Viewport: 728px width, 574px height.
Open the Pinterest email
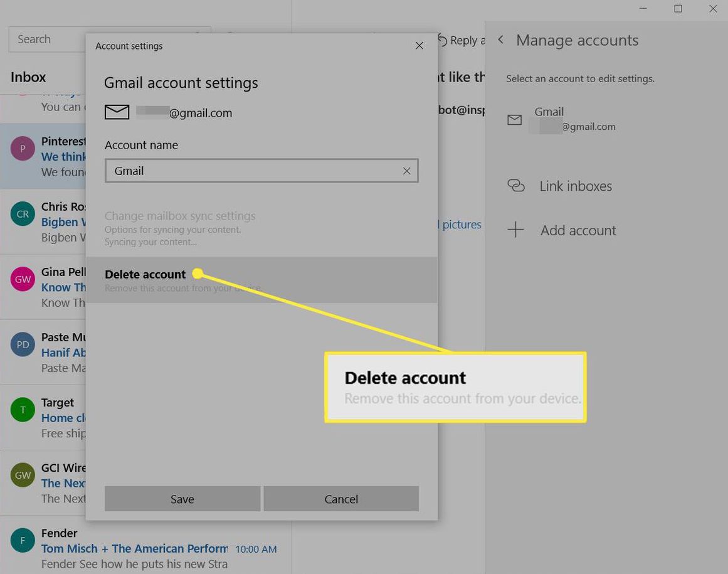(43, 156)
